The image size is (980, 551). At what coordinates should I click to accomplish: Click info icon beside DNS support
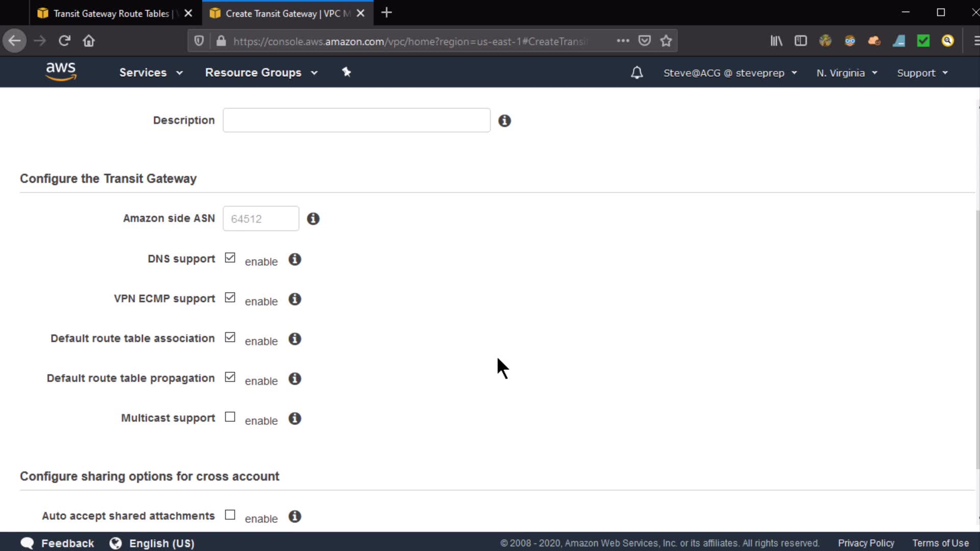point(295,260)
